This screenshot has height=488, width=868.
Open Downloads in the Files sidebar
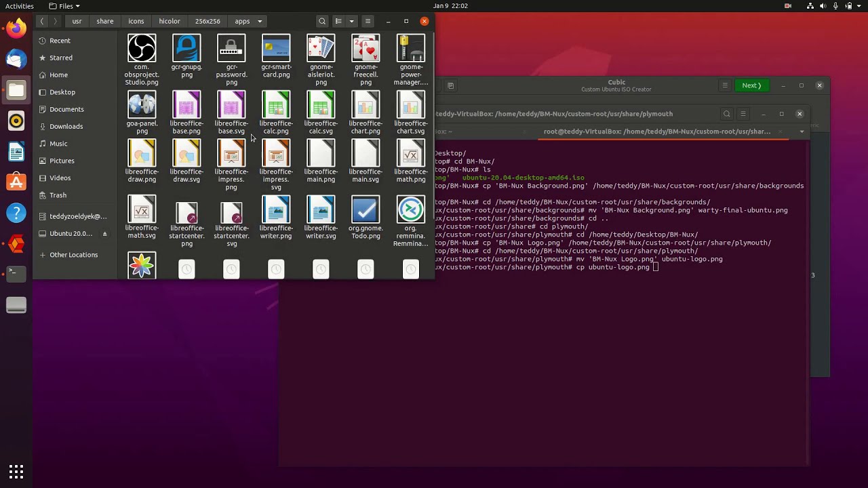click(x=75, y=126)
